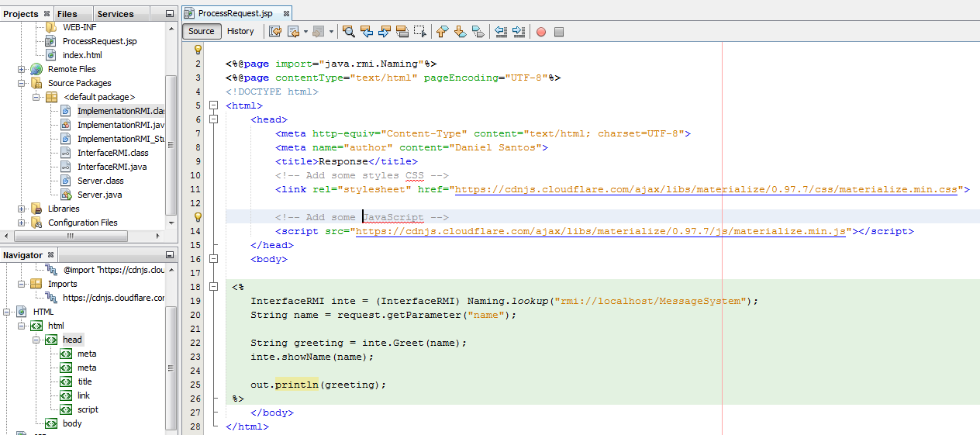Minimize the Navigator panel
This screenshot has height=435, width=980.
pyautogui.click(x=170, y=255)
